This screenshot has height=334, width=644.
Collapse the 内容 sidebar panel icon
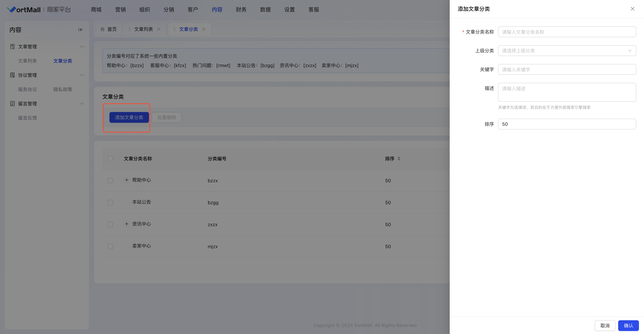pyautogui.click(x=80, y=30)
